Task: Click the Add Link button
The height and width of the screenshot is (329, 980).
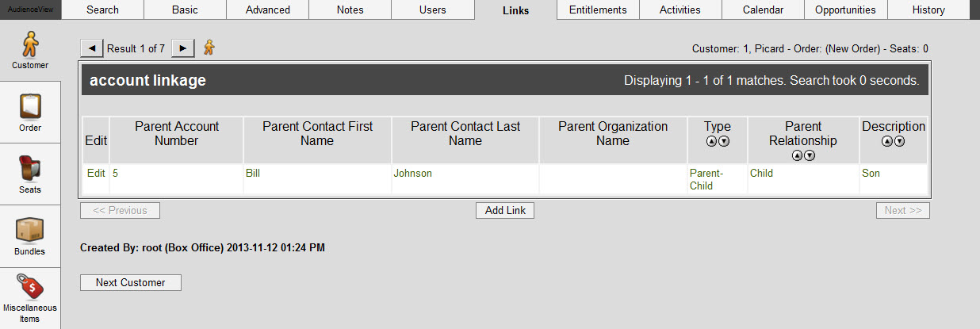Action: (505, 210)
